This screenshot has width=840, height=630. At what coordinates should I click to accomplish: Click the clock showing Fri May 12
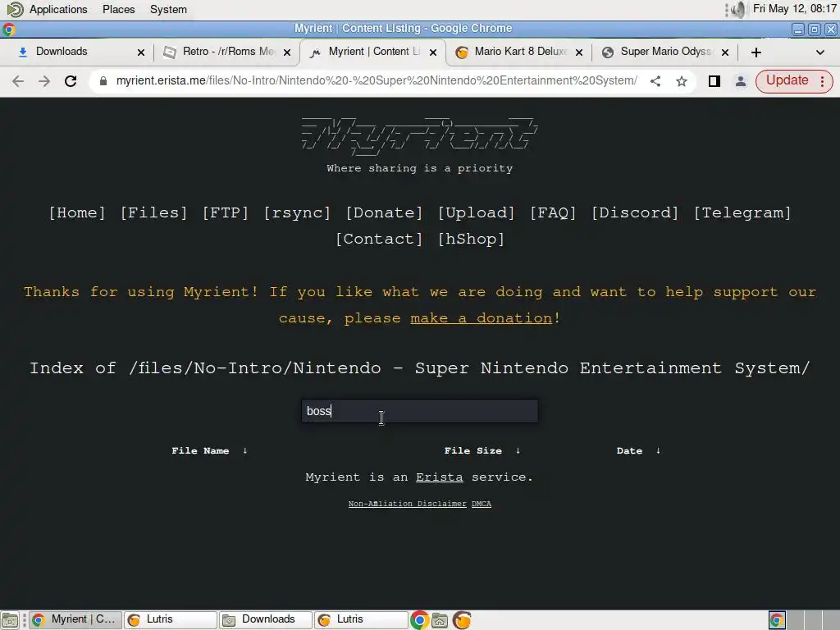pos(794,9)
